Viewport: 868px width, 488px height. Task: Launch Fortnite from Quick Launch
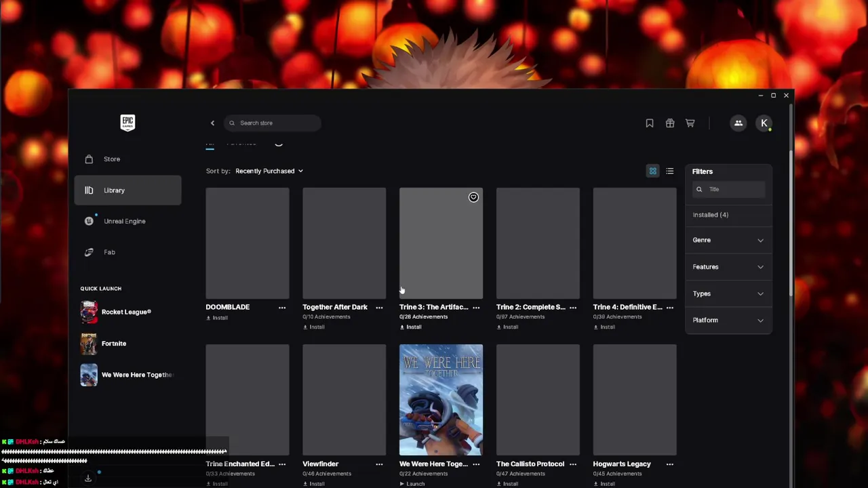(127, 344)
